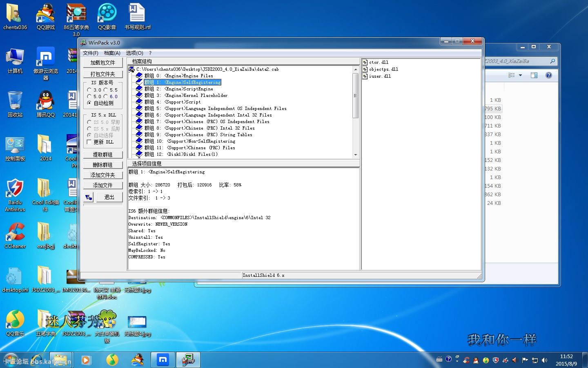Screen dimensions: 588x368
Task: Select the data2.cab root node in the tree
Action: (x=207, y=69)
